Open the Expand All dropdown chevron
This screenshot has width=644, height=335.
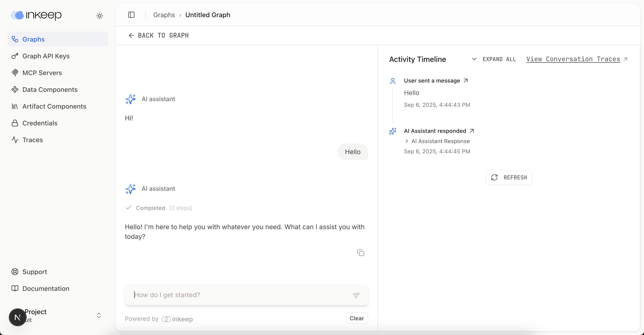point(474,59)
